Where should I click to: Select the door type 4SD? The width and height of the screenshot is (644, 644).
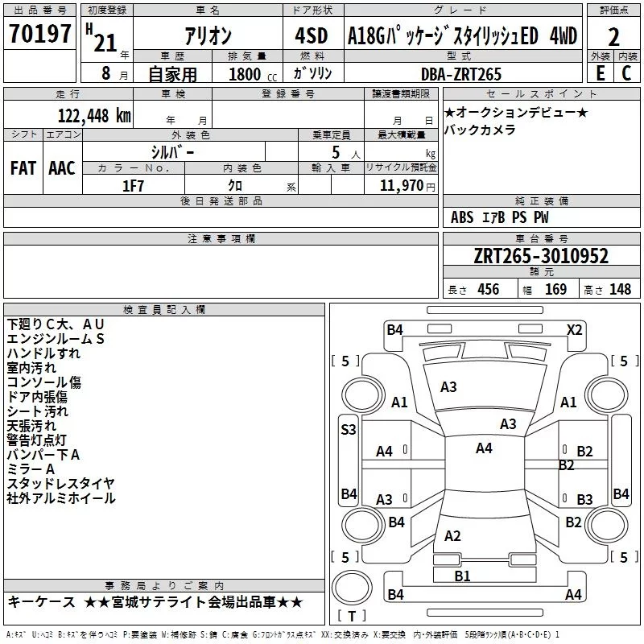click(312, 35)
